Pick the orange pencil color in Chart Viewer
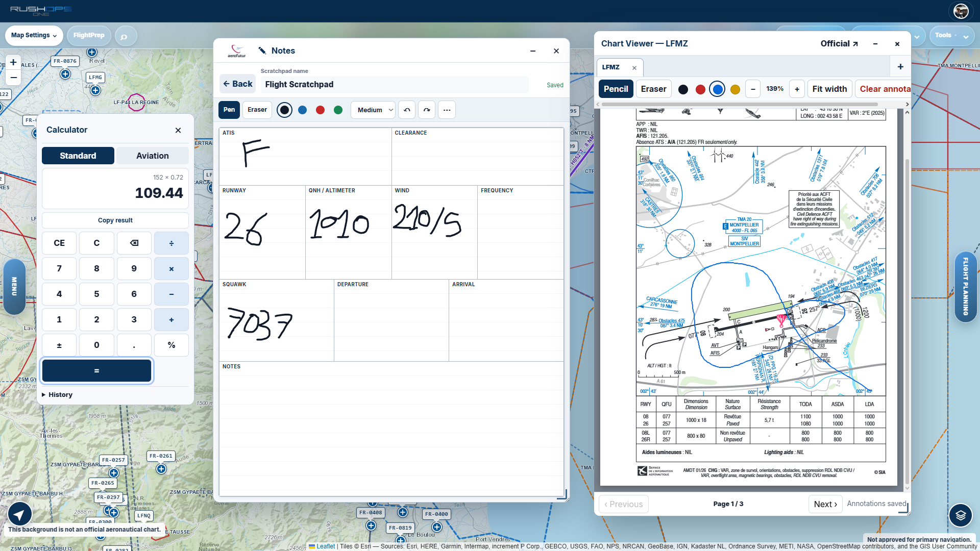Viewport: 980px width, 551px height. point(735,89)
